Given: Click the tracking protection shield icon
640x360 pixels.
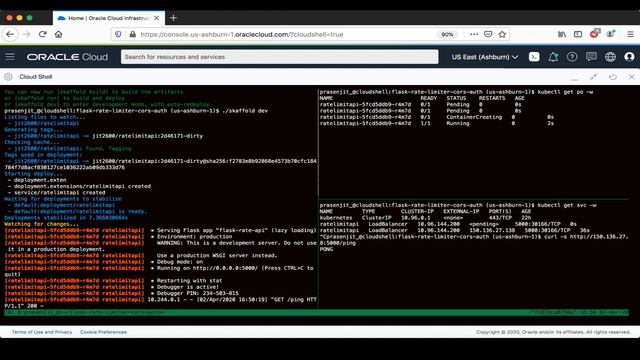Looking at the screenshot, I should [118, 34].
